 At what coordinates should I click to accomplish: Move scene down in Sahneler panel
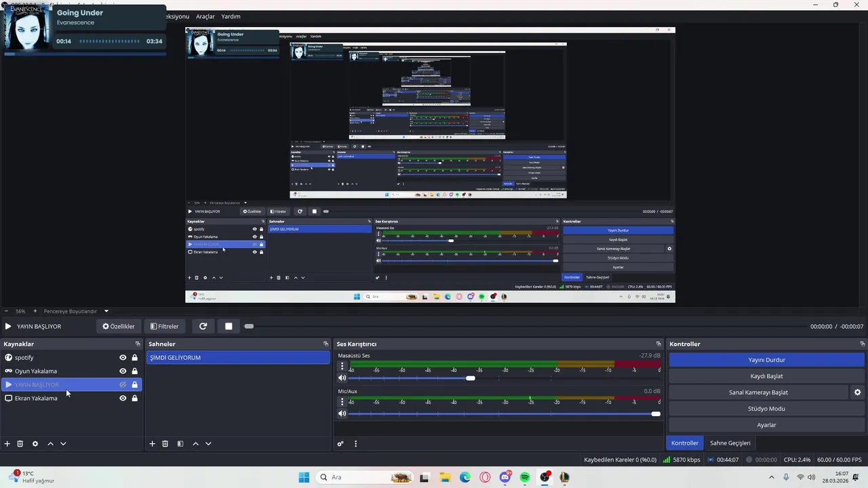click(x=208, y=444)
